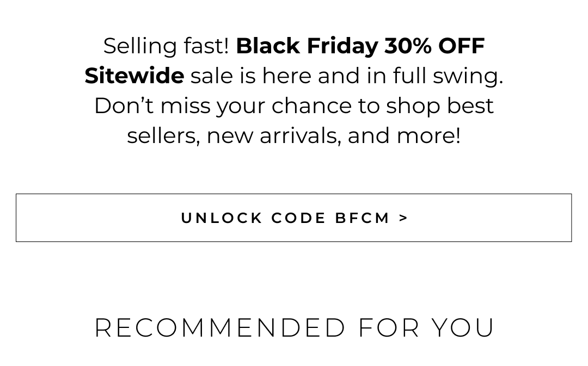
Task: Click the RECOMMENDED FOR YOU heading
Action: pyautogui.click(x=294, y=327)
